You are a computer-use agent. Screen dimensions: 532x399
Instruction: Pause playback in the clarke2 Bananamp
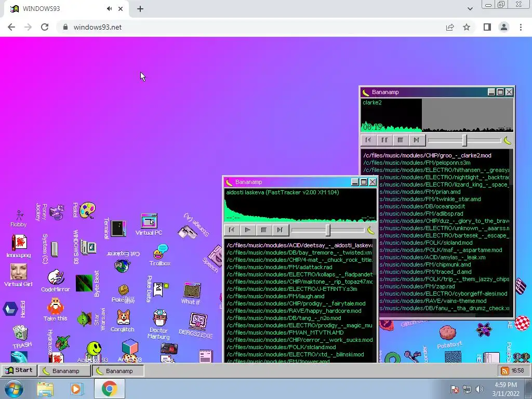coord(384,140)
